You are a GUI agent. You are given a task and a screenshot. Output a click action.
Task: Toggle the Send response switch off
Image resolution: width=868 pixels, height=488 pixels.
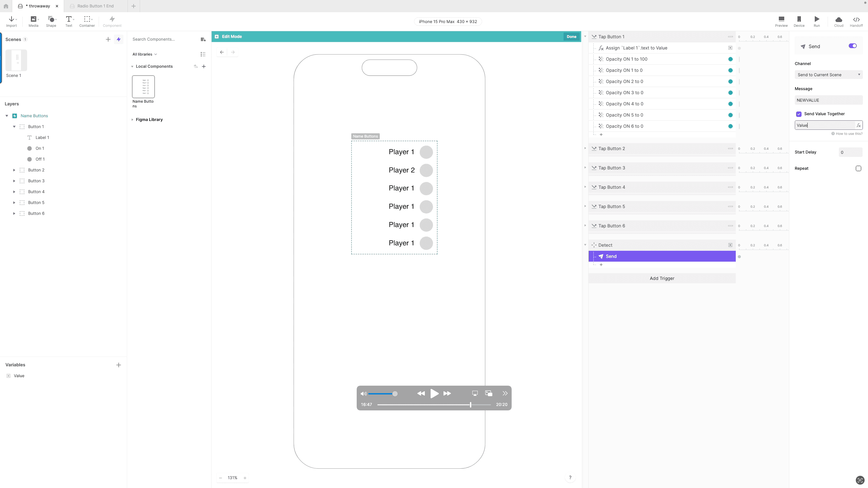[x=852, y=46]
